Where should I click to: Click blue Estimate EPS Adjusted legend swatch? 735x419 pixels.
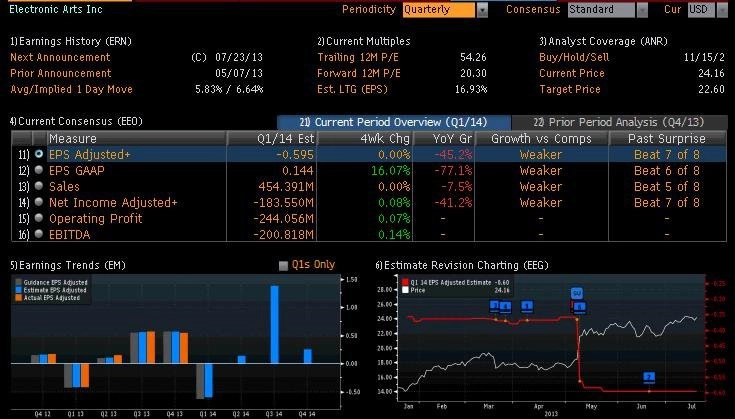[18, 290]
